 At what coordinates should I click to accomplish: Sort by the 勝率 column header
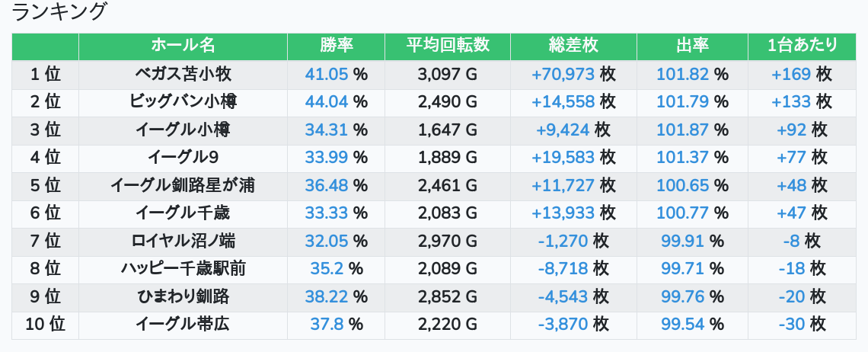336,46
